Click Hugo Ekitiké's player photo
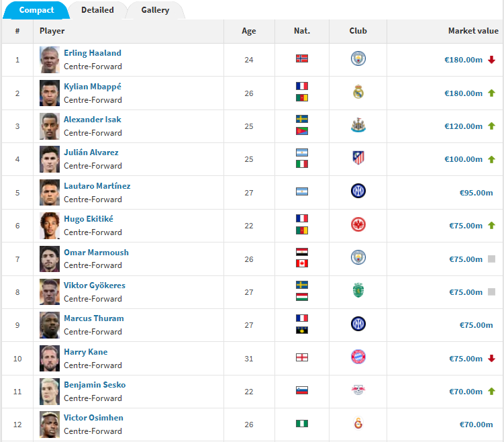 click(x=50, y=226)
